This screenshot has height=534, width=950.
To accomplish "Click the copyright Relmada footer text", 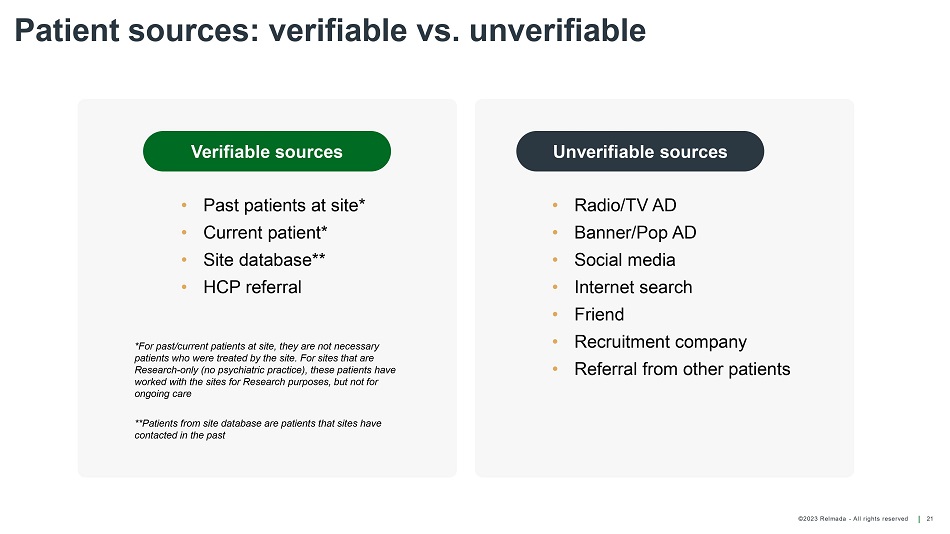I will coord(853,519).
